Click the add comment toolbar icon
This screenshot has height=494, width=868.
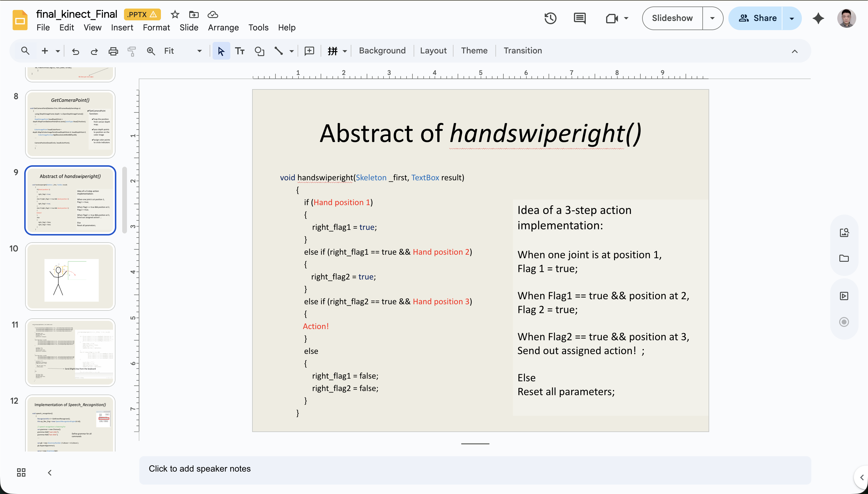coord(309,51)
